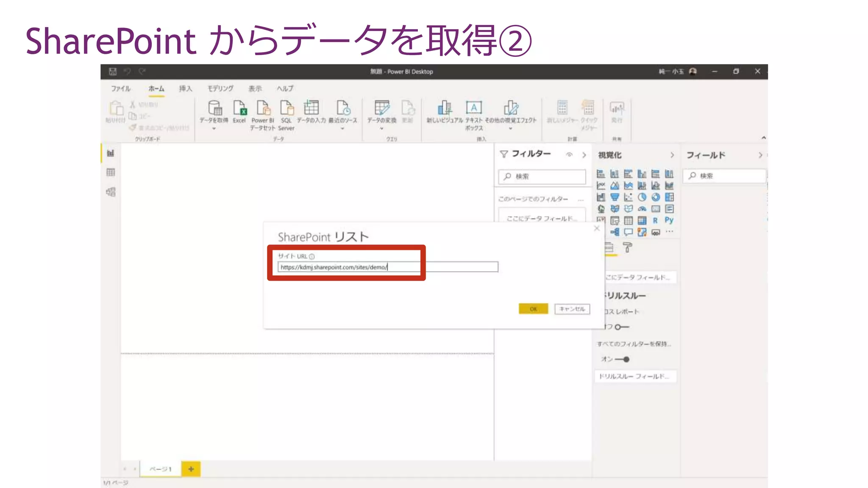Select the 挿入 ribbon tab
This screenshot has width=868, height=488.
(x=185, y=89)
